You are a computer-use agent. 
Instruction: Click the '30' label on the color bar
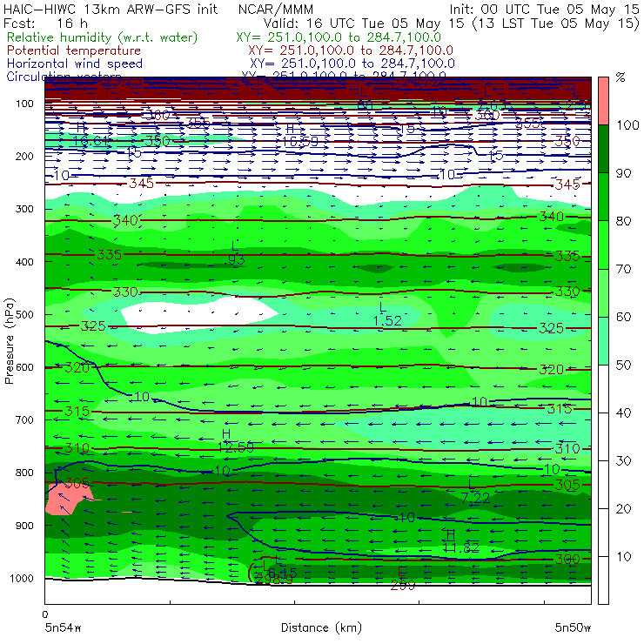click(x=623, y=461)
